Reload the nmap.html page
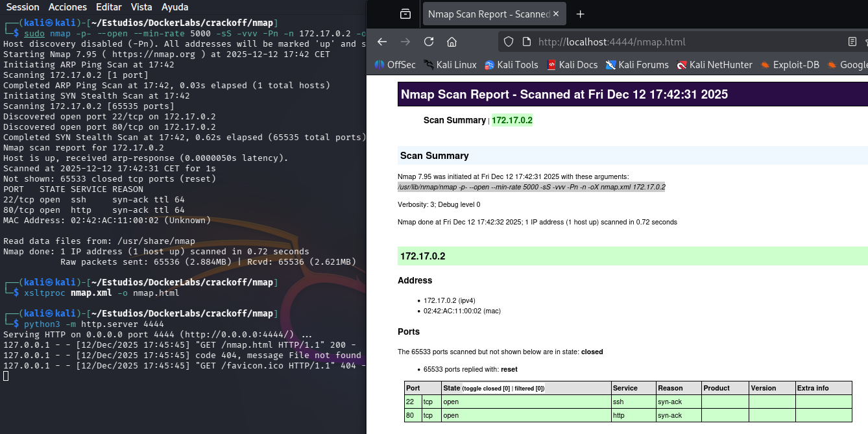The height and width of the screenshot is (434, 868). 429,42
